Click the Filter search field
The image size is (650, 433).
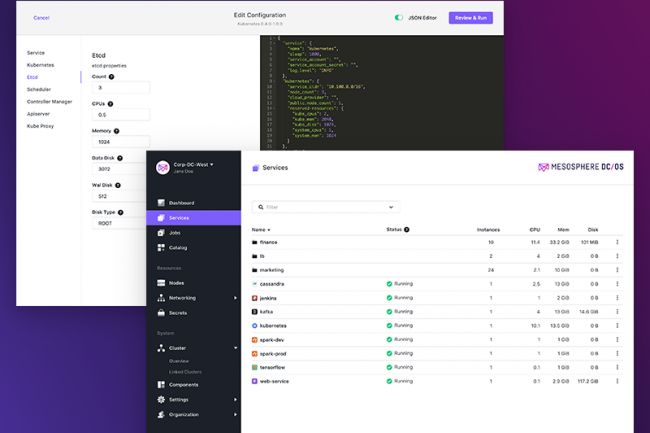[326, 207]
